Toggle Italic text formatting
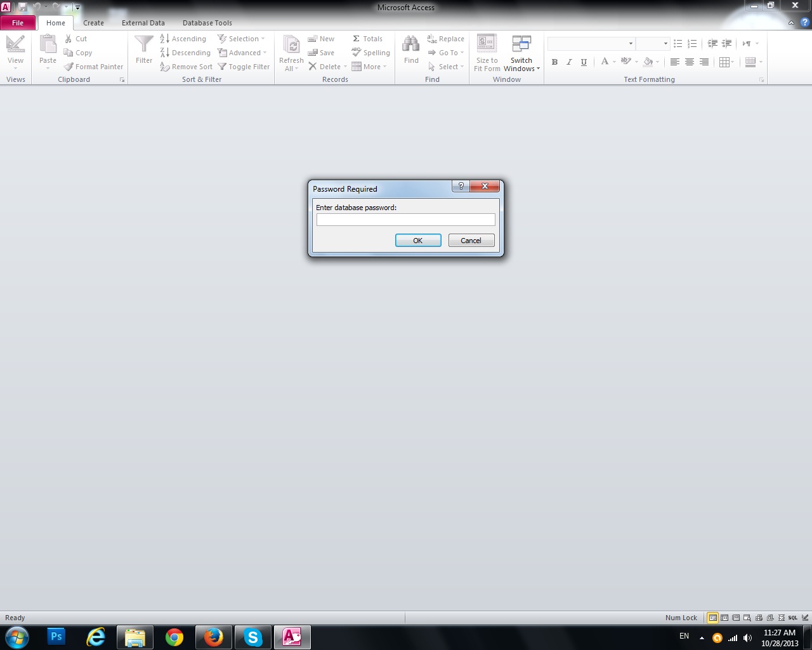Image resolution: width=812 pixels, height=650 pixels. (569, 62)
